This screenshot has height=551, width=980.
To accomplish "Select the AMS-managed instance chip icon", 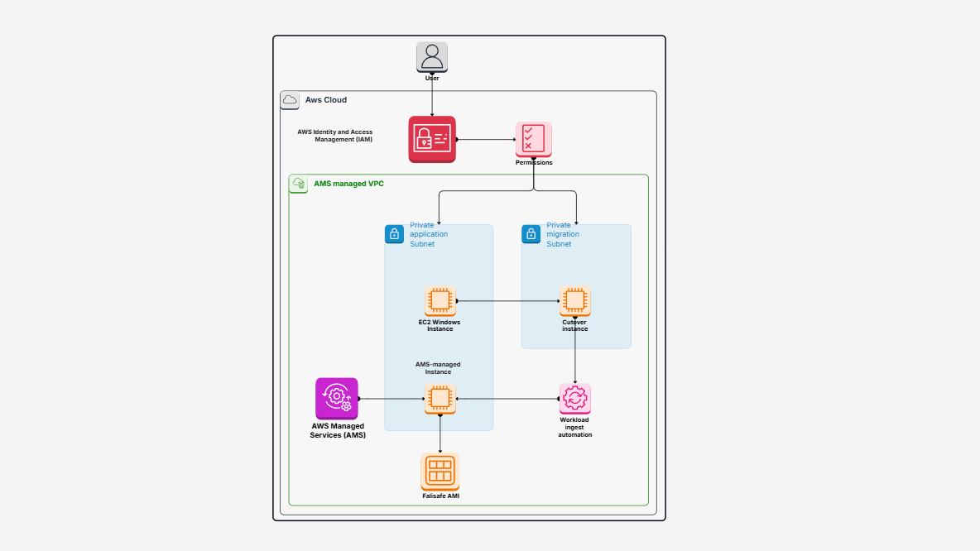I will click(x=440, y=399).
